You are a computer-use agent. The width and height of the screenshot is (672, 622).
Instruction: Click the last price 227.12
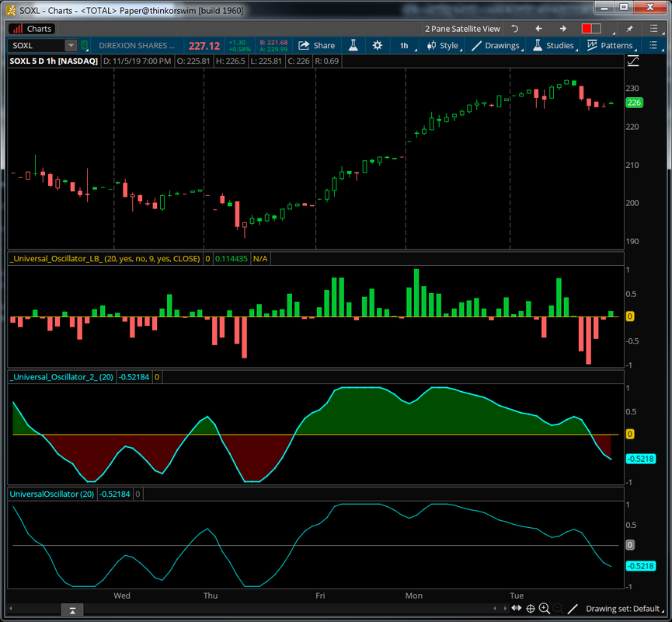[x=204, y=46]
